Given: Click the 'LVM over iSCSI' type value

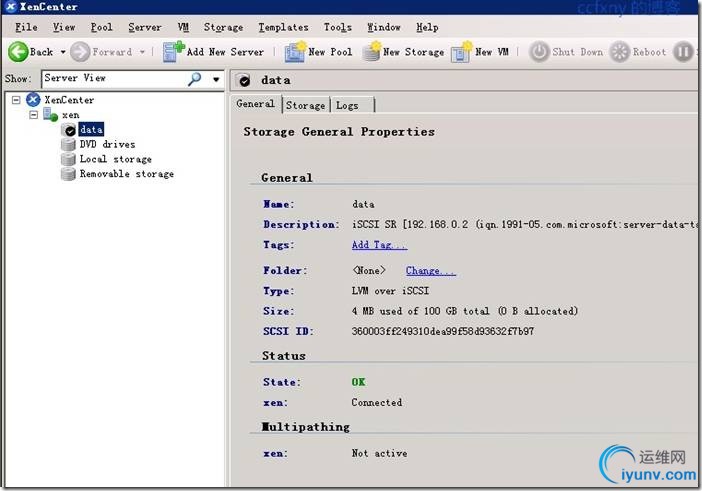Looking at the screenshot, I should coord(390,291).
